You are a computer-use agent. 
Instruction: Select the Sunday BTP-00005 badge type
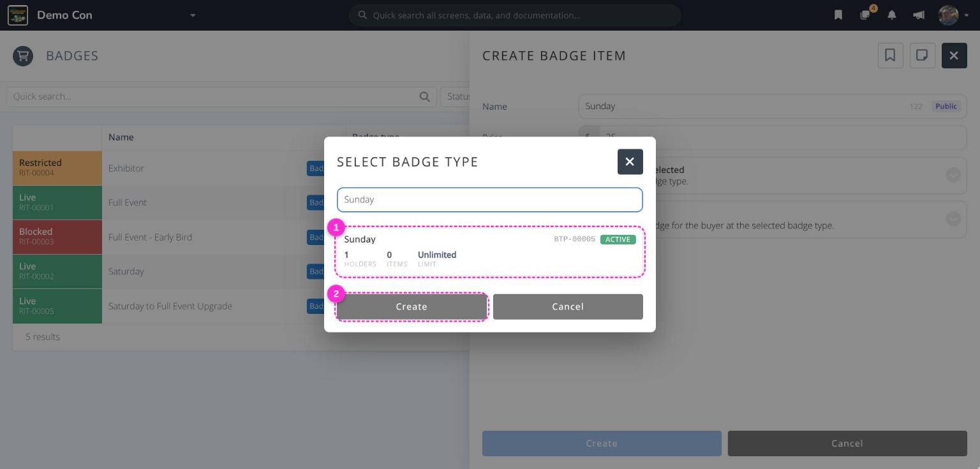[x=490, y=252]
